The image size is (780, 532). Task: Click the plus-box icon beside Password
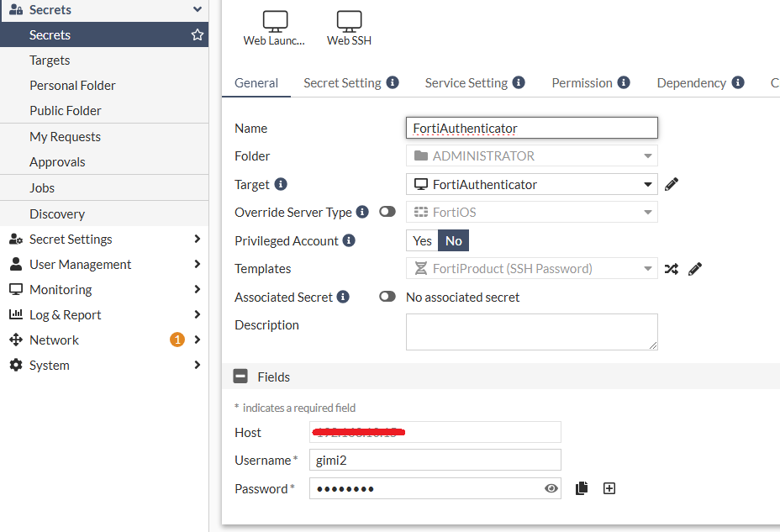point(609,488)
